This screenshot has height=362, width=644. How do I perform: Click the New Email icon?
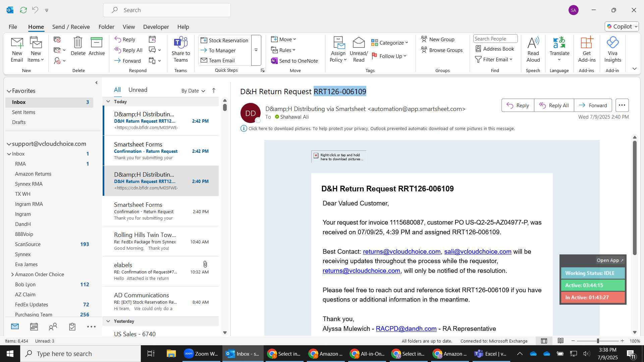17,50
